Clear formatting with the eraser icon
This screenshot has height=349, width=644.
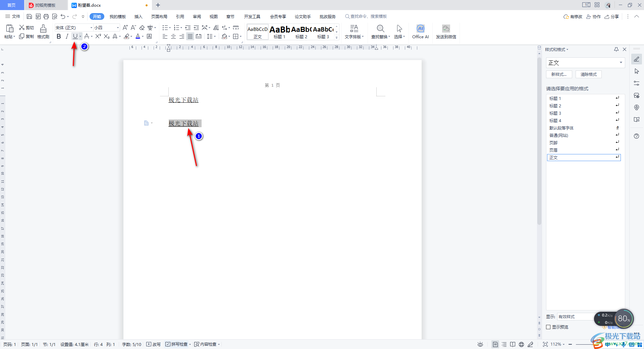point(142,28)
